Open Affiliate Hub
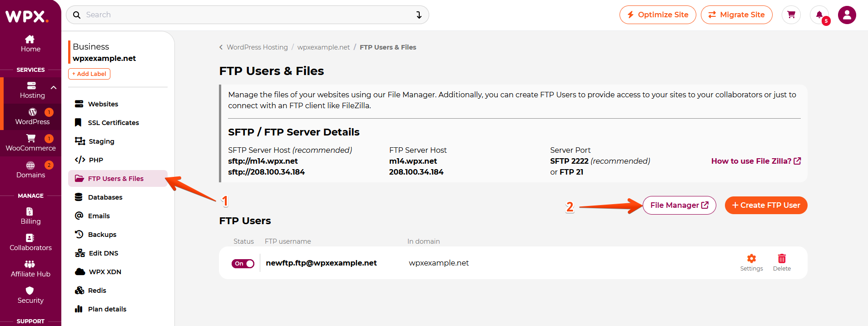The height and width of the screenshot is (326, 868). coord(30,269)
